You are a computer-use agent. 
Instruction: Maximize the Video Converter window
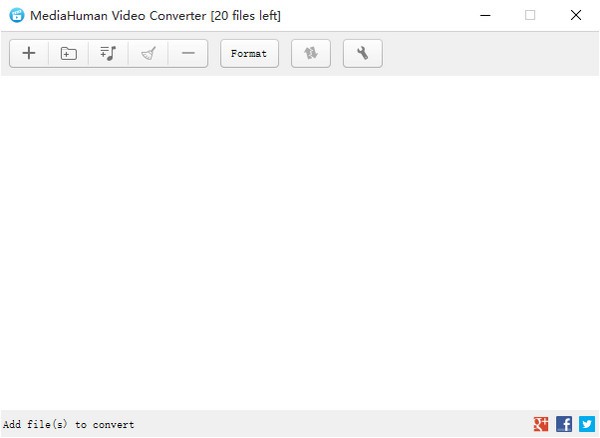(x=530, y=15)
